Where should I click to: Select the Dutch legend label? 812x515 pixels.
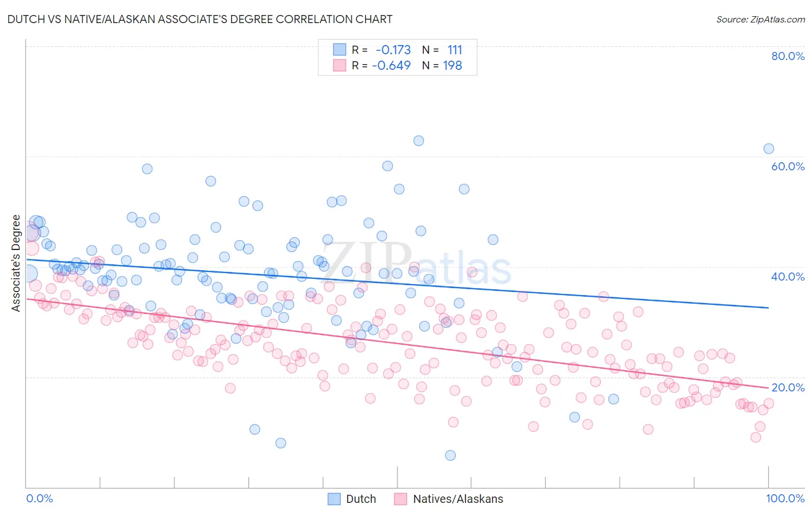click(x=361, y=499)
